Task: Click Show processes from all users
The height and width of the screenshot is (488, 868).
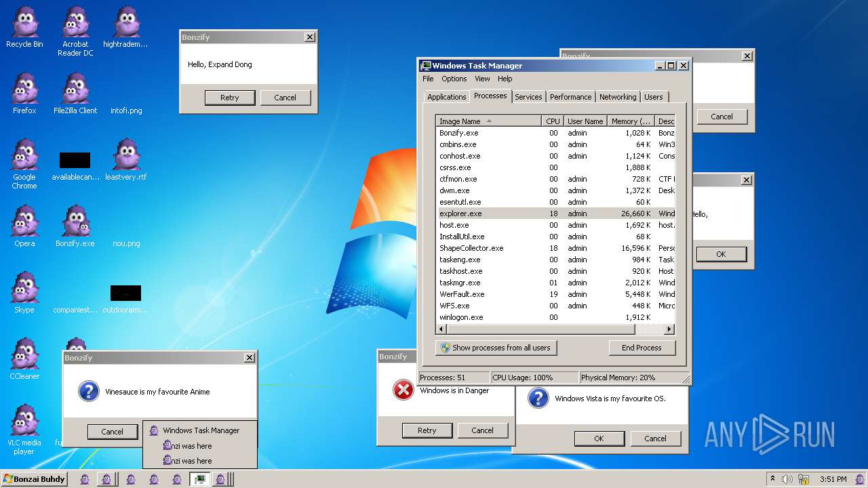Action: [x=496, y=348]
